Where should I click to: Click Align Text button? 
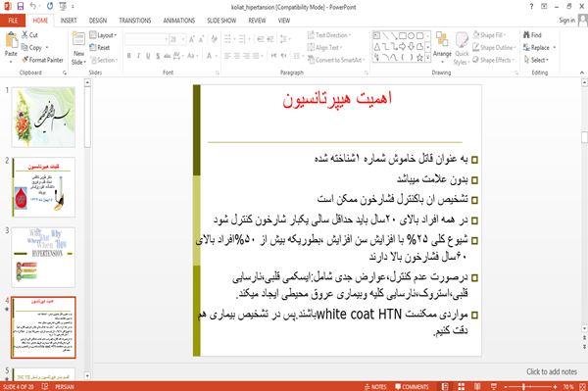pos(324,47)
